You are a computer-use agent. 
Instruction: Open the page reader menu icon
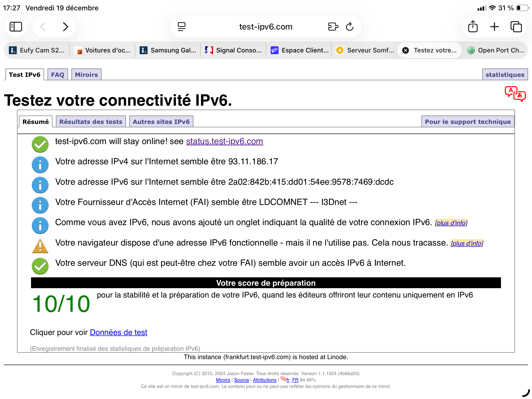182,27
